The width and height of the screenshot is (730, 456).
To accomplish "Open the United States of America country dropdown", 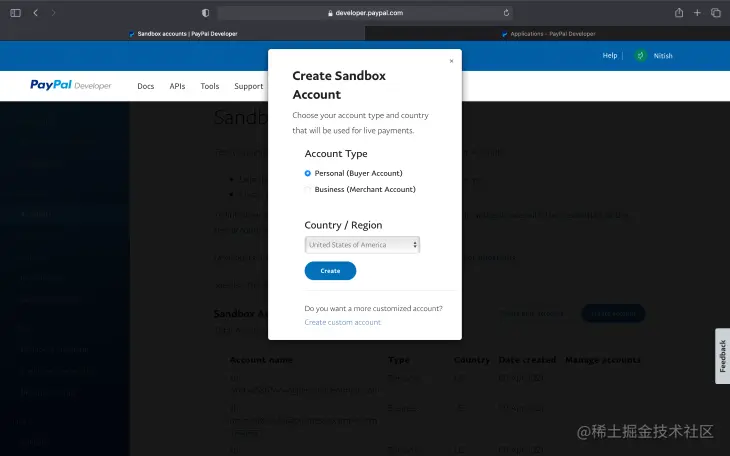I will click(362, 245).
